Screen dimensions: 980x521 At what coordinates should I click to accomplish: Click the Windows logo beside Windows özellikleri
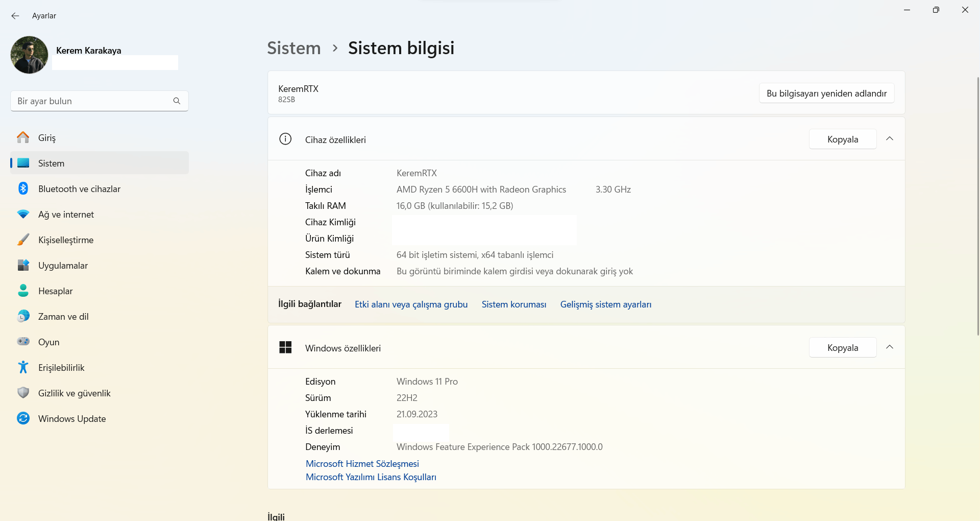click(285, 347)
